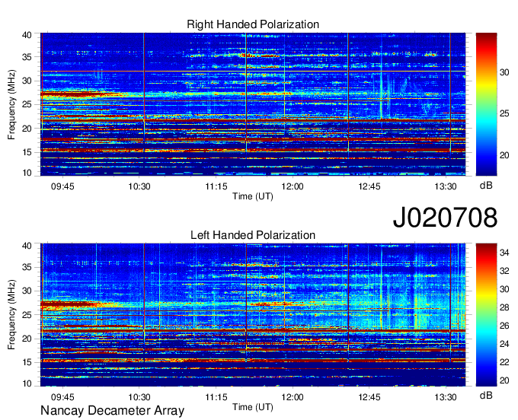518x420 pixels.
Task: Click the 10 MHz tick on the upper plot
Action: coord(27,173)
